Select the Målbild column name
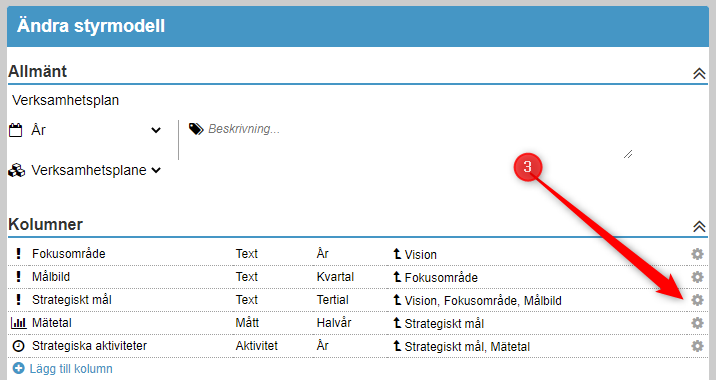Screen dimensions: 716x380 [x=51, y=277]
